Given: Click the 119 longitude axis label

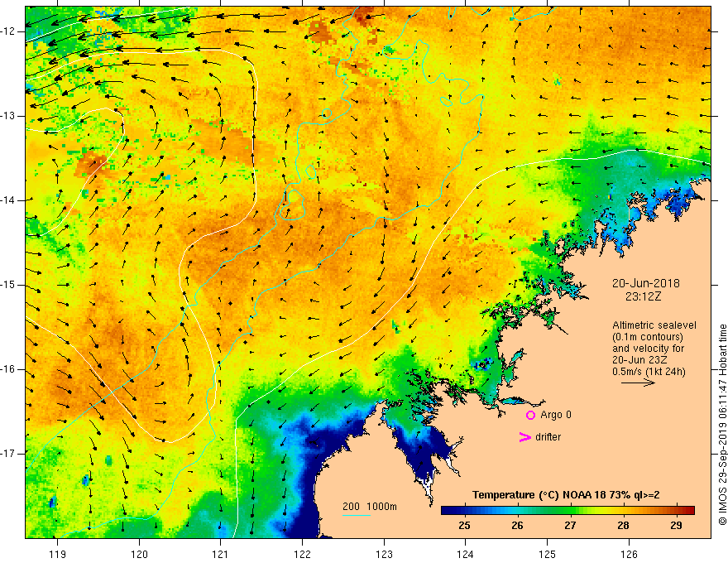Looking at the screenshot, I should (58, 554).
